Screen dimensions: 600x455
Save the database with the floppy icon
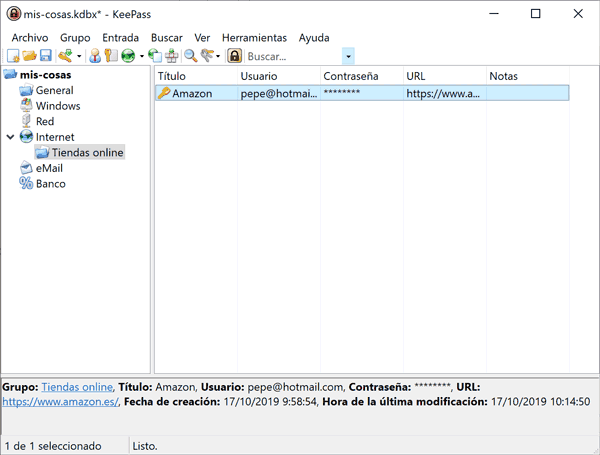click(46, 56)
